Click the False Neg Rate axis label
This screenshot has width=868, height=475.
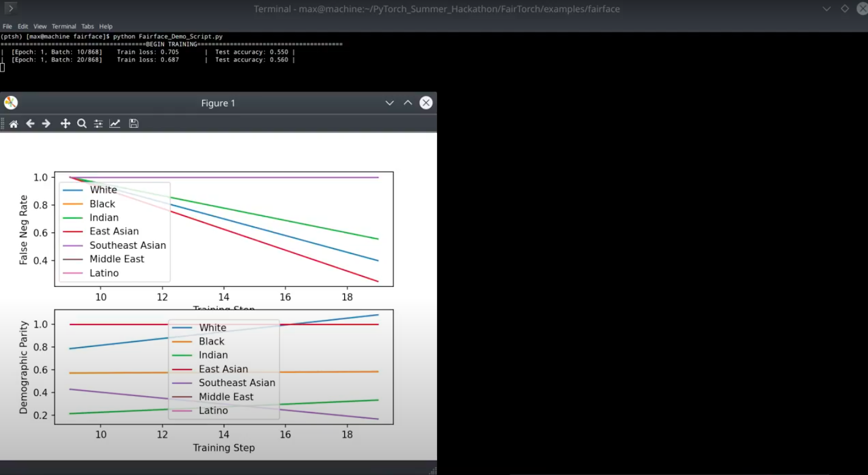pos(24,230)
